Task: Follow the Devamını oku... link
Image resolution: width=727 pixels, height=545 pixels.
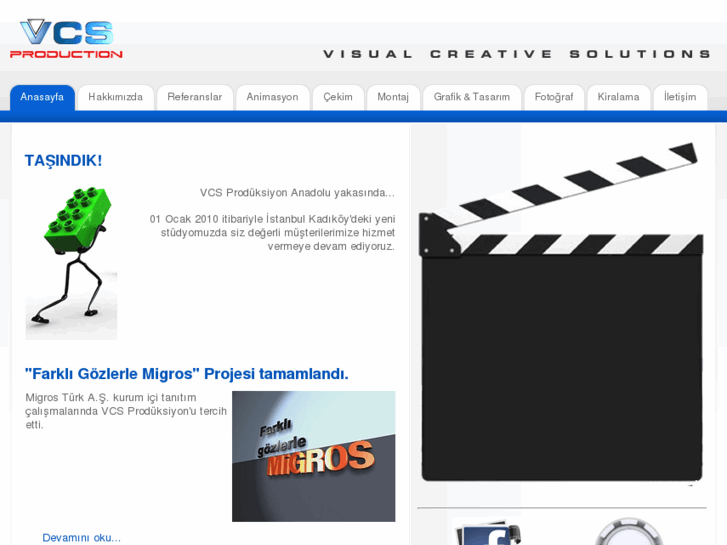Action: (82, 538)
